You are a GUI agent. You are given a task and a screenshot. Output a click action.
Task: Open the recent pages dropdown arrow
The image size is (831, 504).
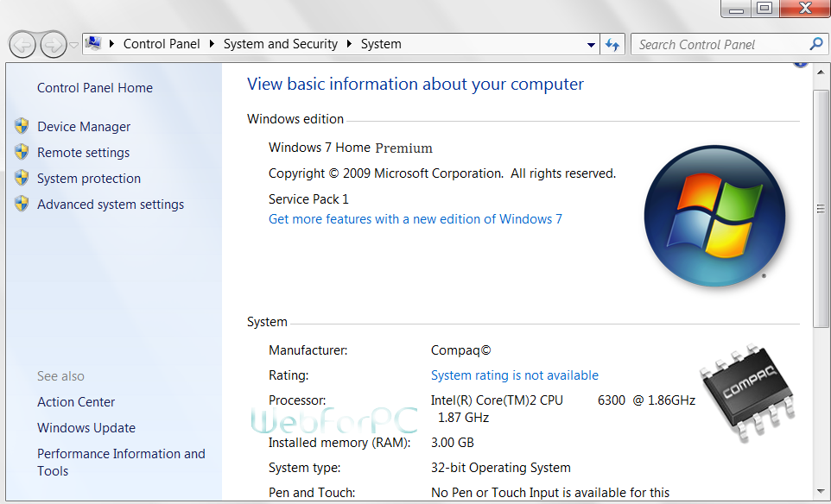coord(73,45)
